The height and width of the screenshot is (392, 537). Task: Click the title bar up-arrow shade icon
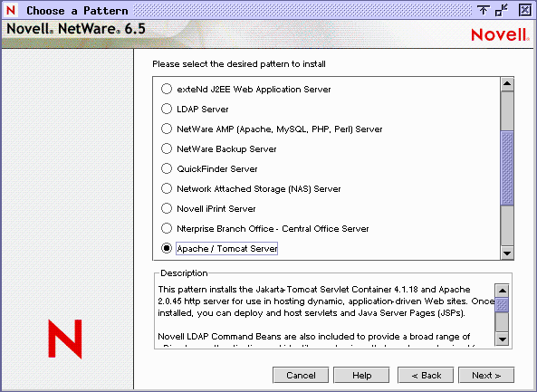pyautogui.click(x=484, y=10)
